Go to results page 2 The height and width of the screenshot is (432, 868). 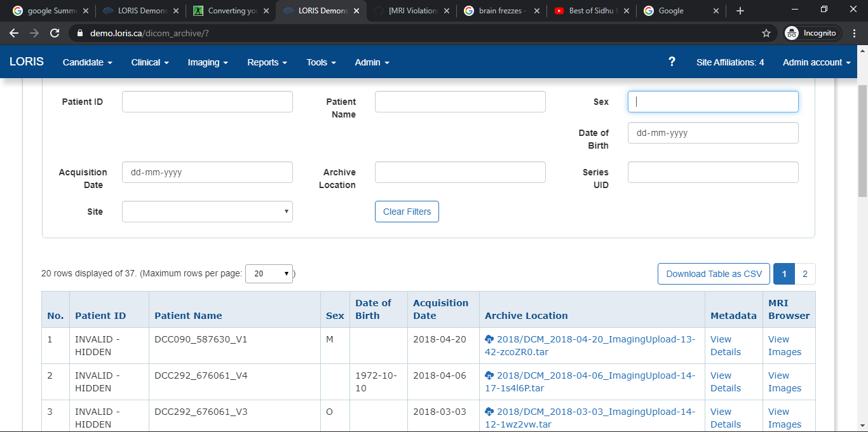804,273
